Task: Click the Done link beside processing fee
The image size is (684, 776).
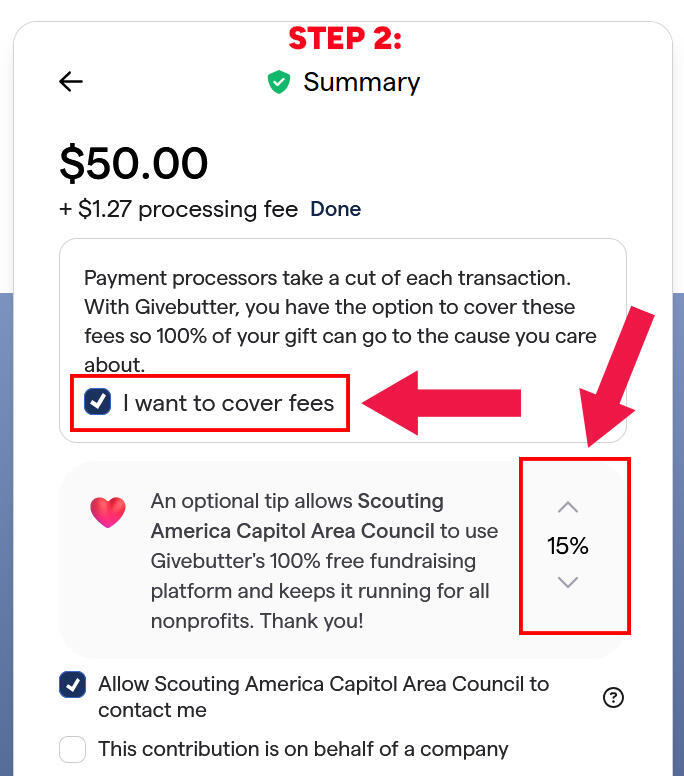Action: point(335,209)
